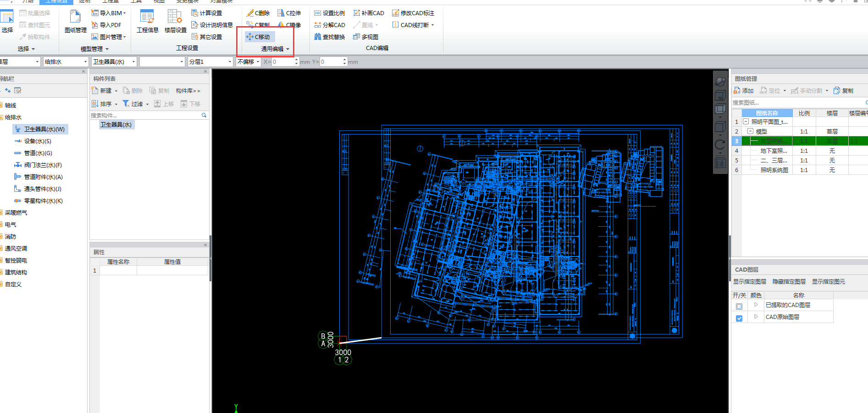The image size is (868, 413).
Task: Select 卫生器具(水)(W) in navigation tree
Action: click(40, 129)
